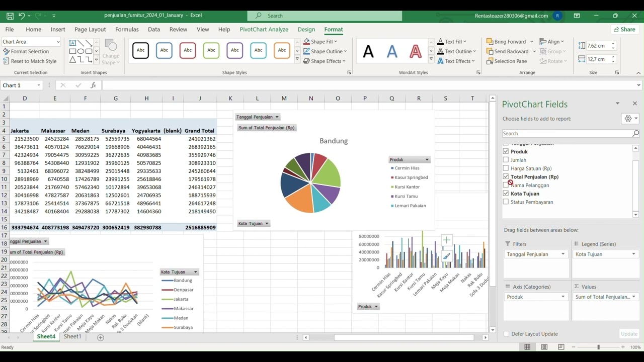This screenshot has height=362, width=644.
Task: Switch to Sheet1 worksheet tab
Action: 72,337
